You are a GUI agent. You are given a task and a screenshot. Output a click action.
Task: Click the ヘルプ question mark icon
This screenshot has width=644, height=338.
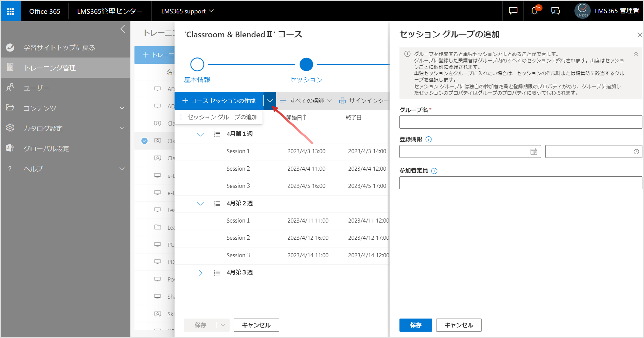(10, 169)
